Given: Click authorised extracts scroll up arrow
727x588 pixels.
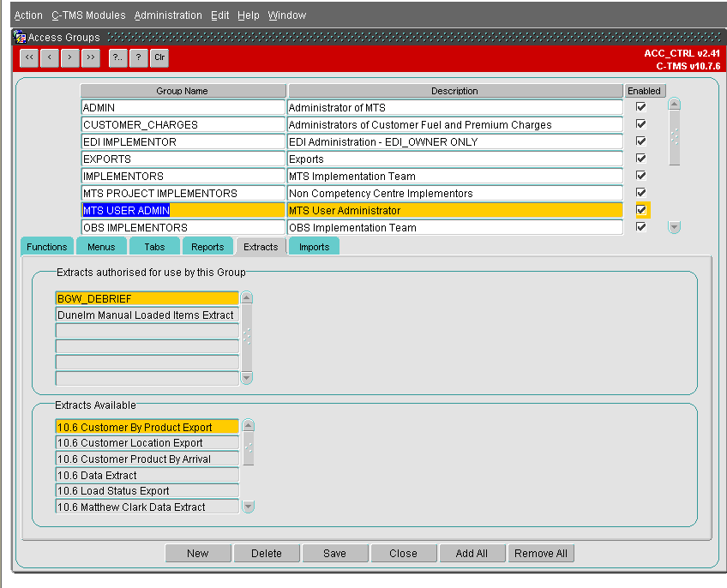Looking at the screenshot, I should click(x=247, y=297).
